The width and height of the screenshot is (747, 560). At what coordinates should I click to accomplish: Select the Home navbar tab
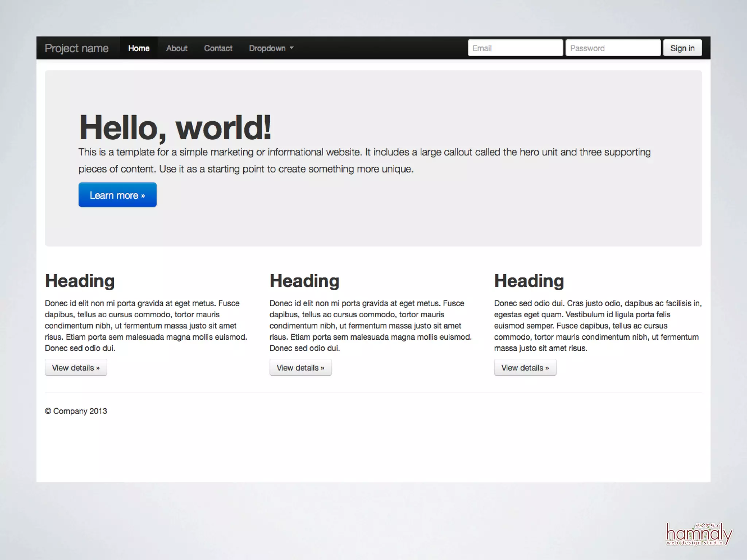pos(139,48)
